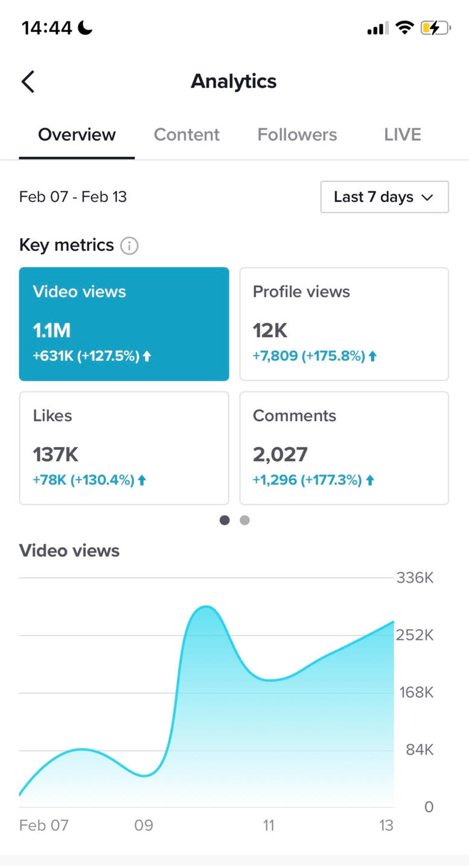This screenshot has height=868, width=469.
Task: Tap the Key metrics info icon
Action: pyautogui.click(x=129, y=246)
